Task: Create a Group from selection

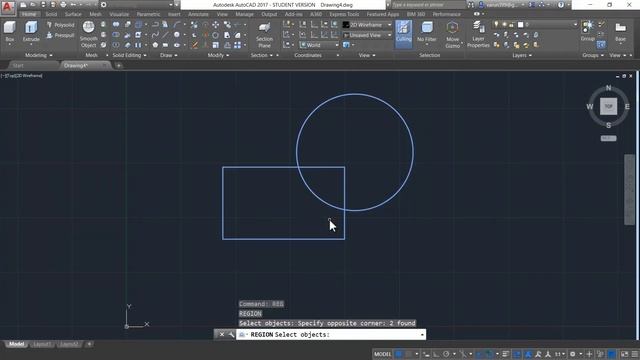Action: coord(588,31)
